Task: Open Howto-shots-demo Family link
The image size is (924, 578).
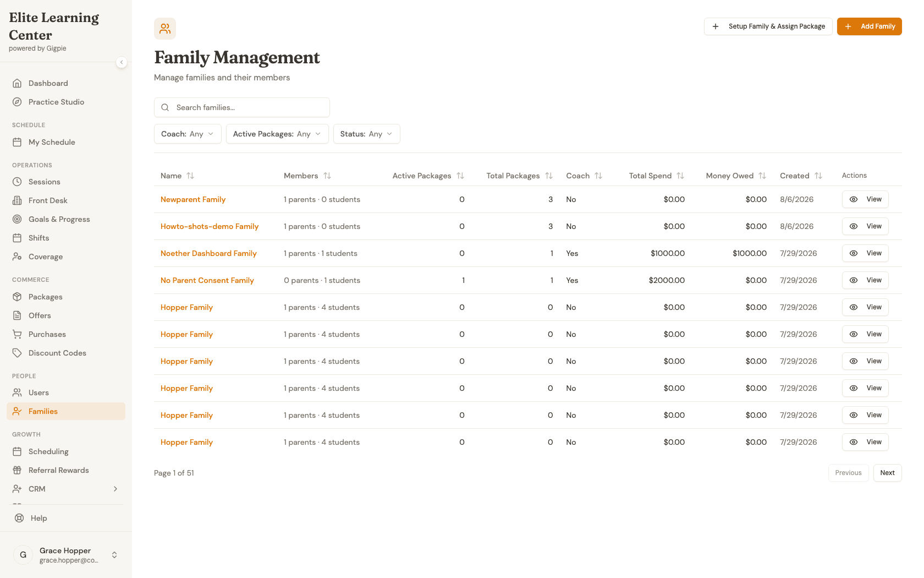Action: (210, 226)
